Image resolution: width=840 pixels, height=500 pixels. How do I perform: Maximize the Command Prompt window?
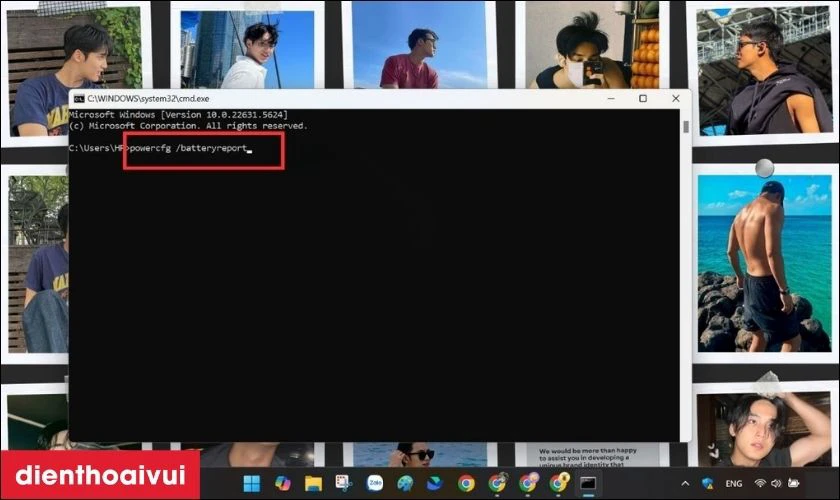(x=643, y=99)
